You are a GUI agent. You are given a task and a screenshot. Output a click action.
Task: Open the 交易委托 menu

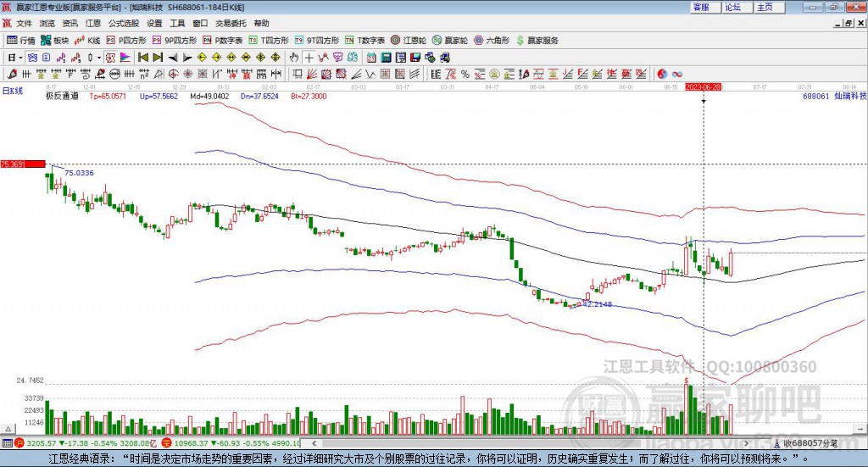(231, 23)
